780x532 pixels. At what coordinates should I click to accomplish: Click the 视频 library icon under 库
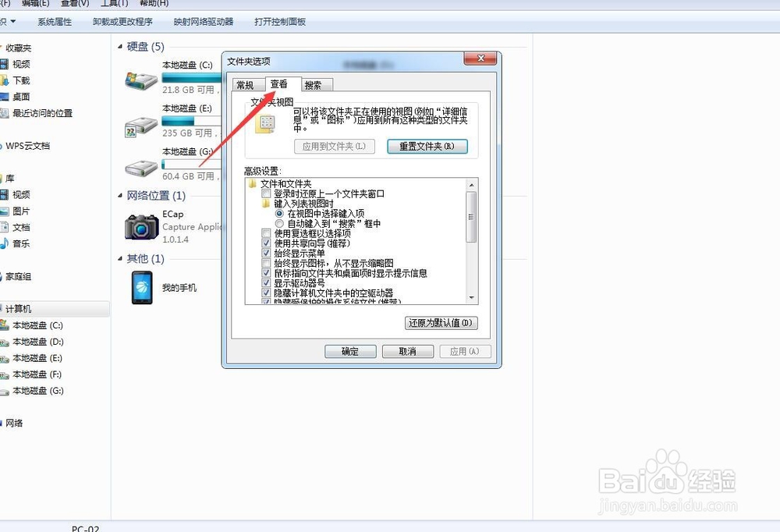coord(4,194)
